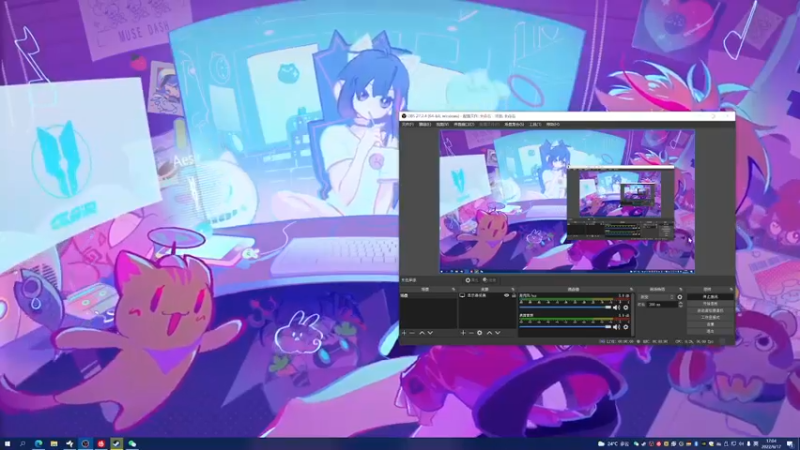Increase the transition duration with the up arrow
The image size is (800, 450).
pos(680,303)
